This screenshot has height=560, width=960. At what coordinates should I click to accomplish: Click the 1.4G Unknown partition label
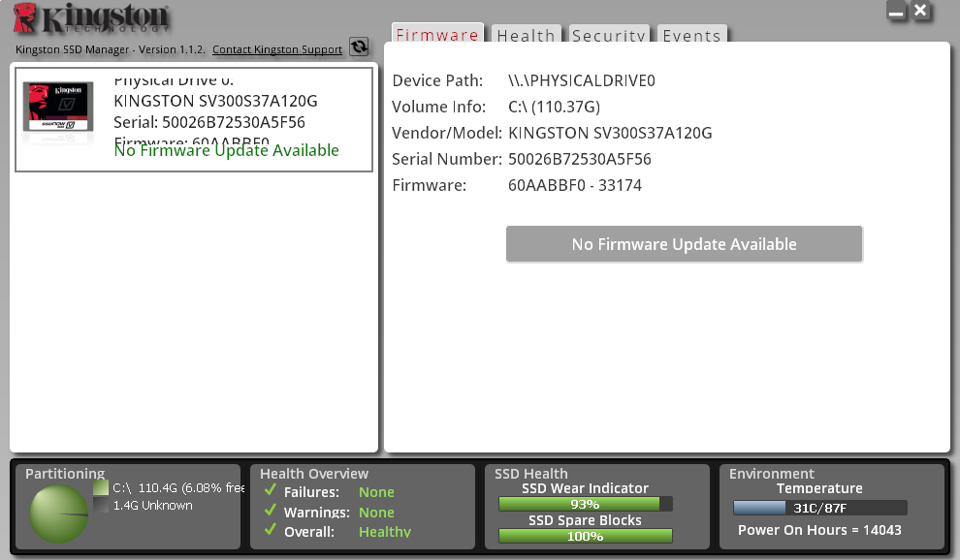click(x=153, y=506)
